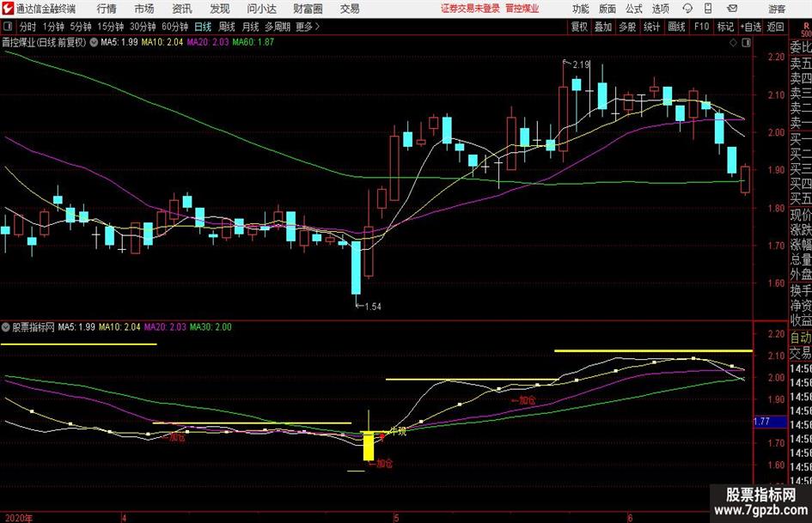The image size is (812, 523).
Task: Click month 6 marker on time axis
Action: [x=630, y=518]
